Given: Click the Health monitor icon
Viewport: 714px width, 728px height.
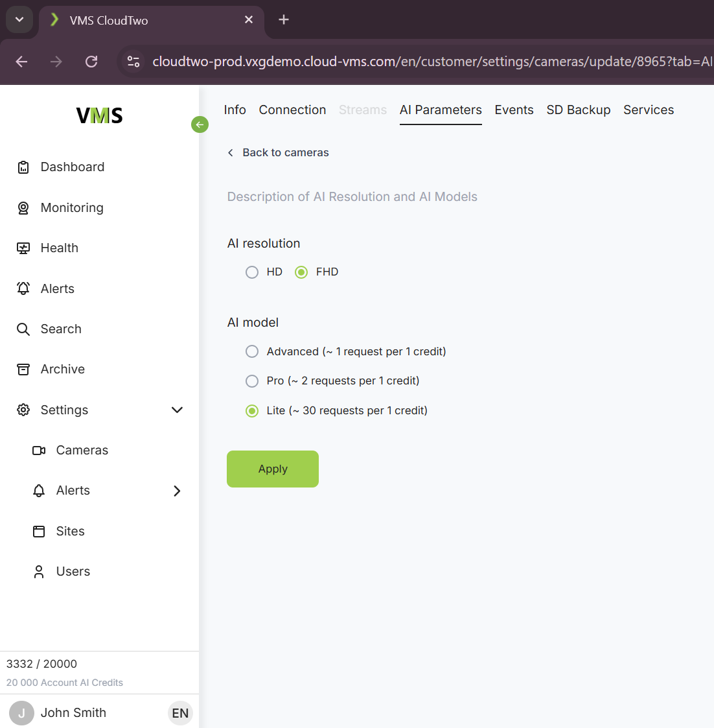Looking at the screenshot, I should click(23, 248).
